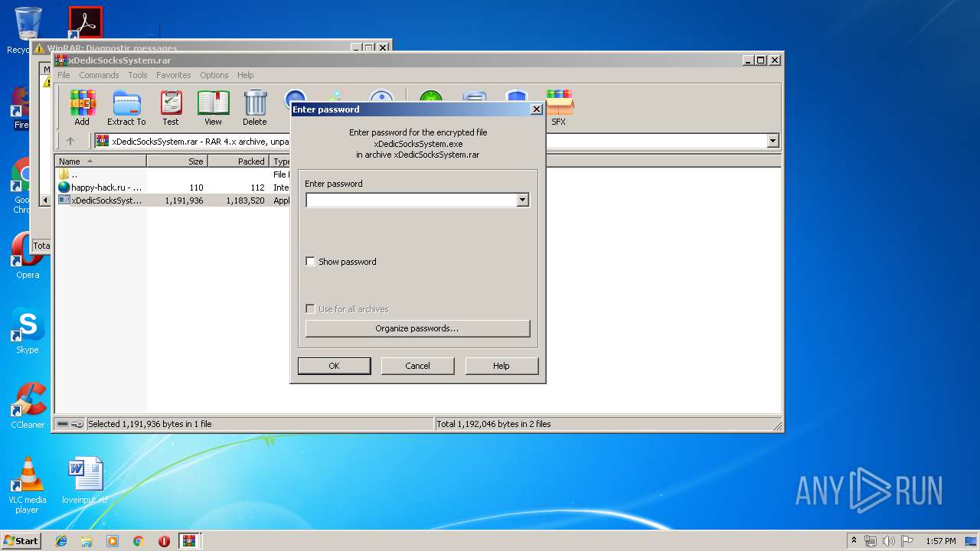Sort file list by Size column
The width and height of the screenshot is (980, 551).
(x=178, y=161)
